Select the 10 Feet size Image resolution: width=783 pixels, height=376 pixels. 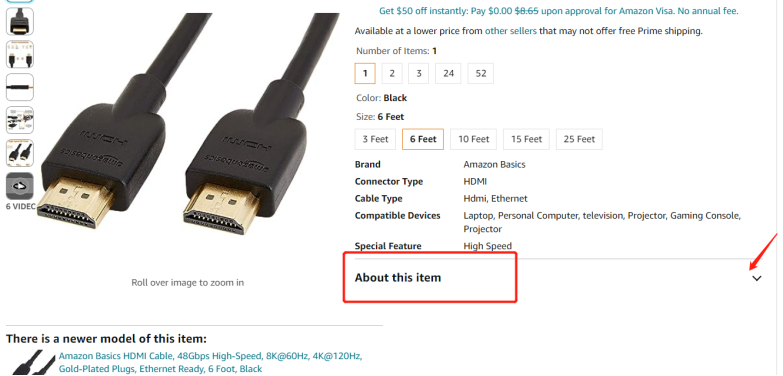pos(473,139)
